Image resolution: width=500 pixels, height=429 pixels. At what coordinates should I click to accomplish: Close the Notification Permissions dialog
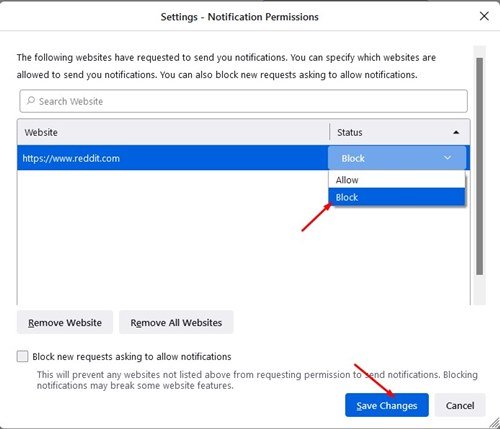tap(484, 16)
